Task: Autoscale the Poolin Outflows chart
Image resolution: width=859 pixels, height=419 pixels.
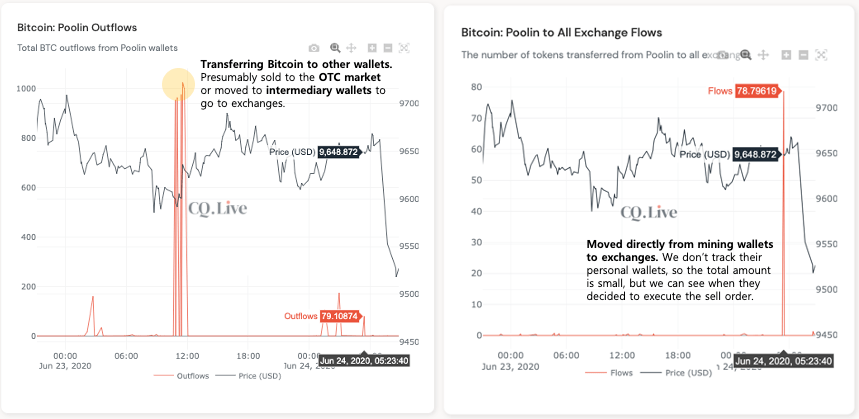Action: click(404, 48)
